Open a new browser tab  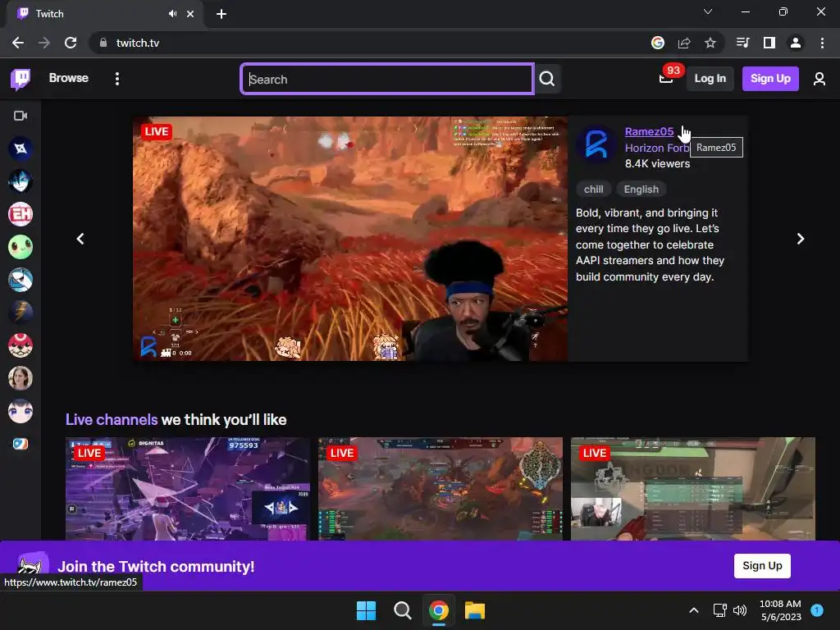[x=221, y=14]
